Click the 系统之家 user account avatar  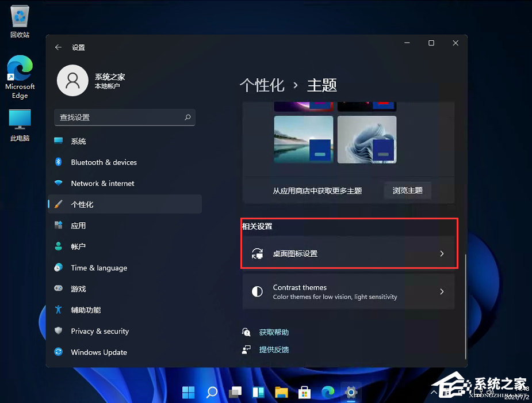(x=72, y=81)
